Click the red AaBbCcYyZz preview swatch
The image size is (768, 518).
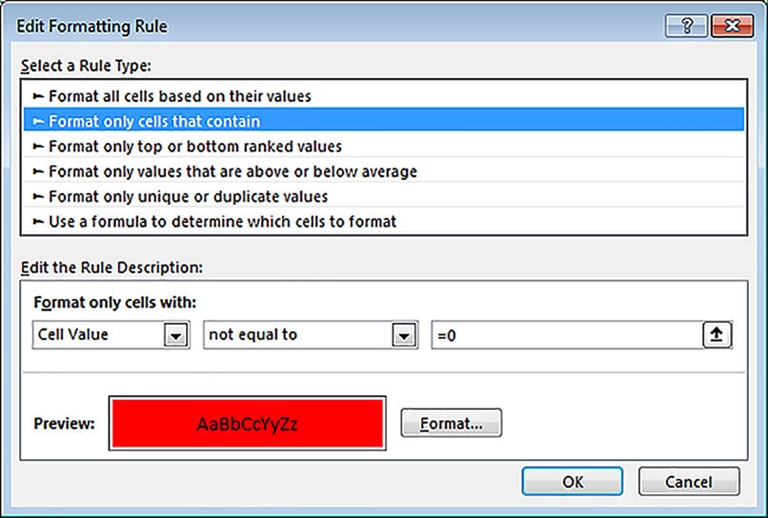point(248,423)
